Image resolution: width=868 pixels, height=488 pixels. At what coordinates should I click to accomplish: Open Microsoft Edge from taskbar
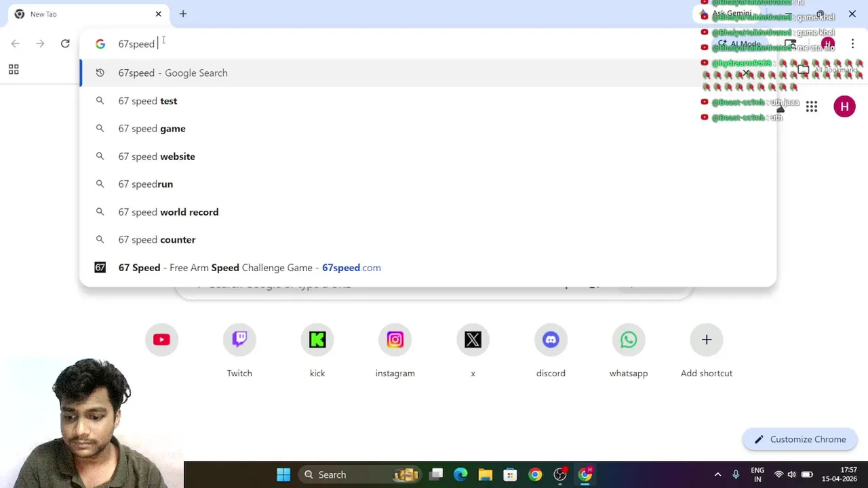coord(460,474)
